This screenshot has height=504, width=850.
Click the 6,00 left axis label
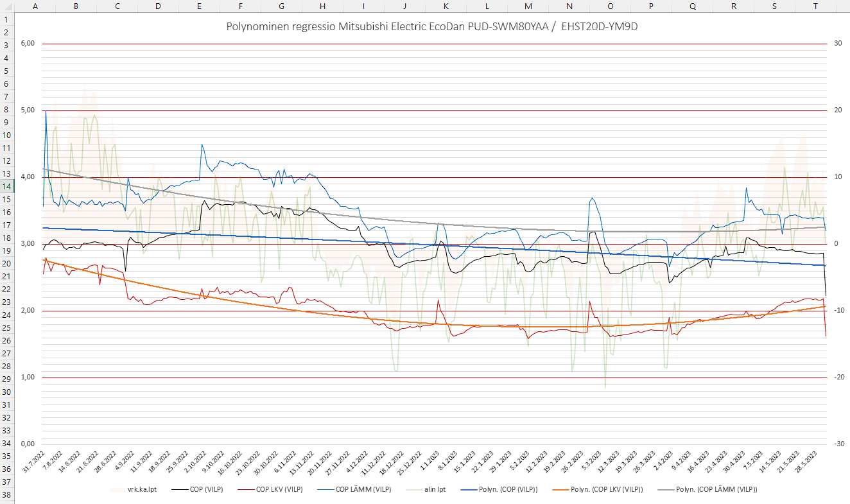pyautogui.click(x=28, y=44)
